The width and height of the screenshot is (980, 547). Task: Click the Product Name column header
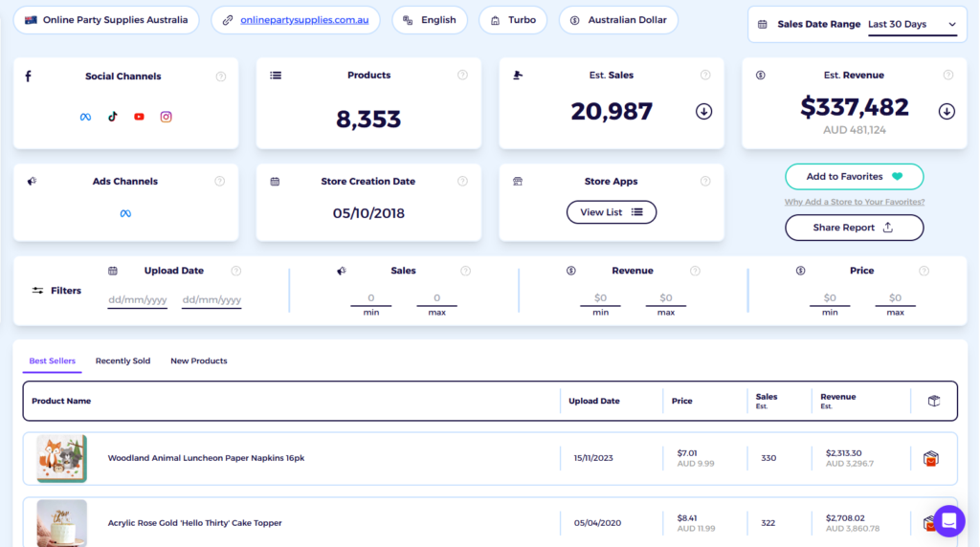61,401
